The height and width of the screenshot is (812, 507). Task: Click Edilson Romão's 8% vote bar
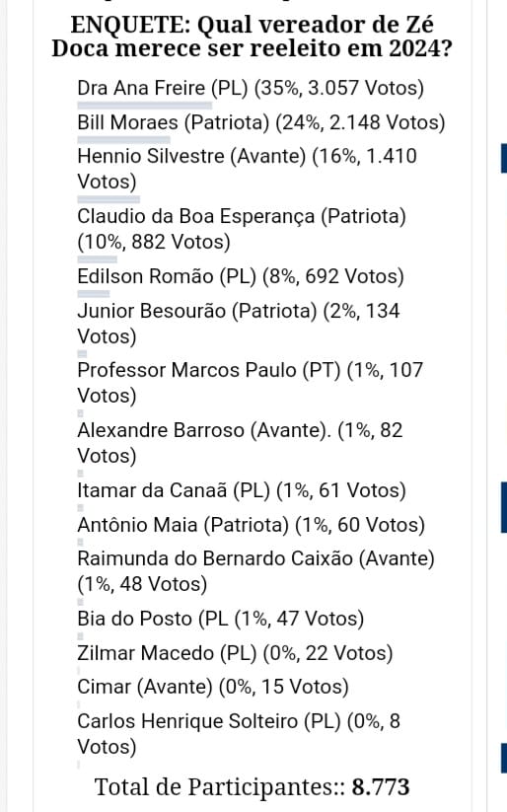94,294
